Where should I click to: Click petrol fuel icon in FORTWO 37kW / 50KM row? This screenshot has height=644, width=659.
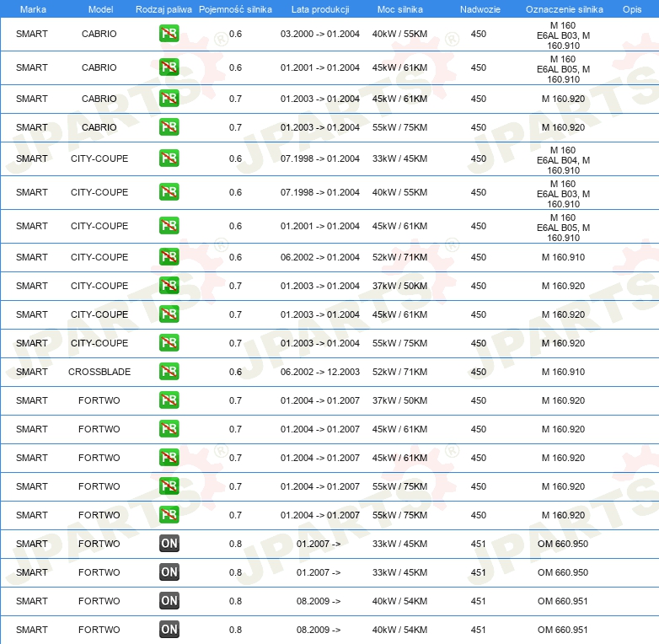pos(169,400)
